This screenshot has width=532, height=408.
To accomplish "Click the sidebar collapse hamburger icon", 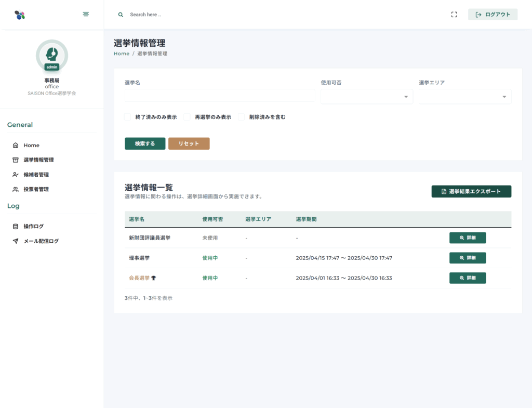I will (x=86, y=14).
